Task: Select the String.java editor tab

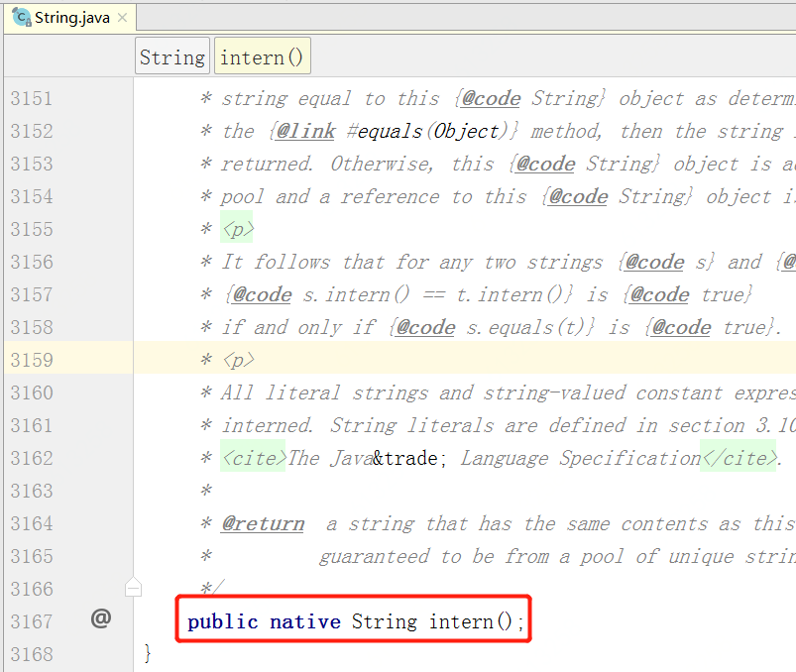Action: click(70, 18)
